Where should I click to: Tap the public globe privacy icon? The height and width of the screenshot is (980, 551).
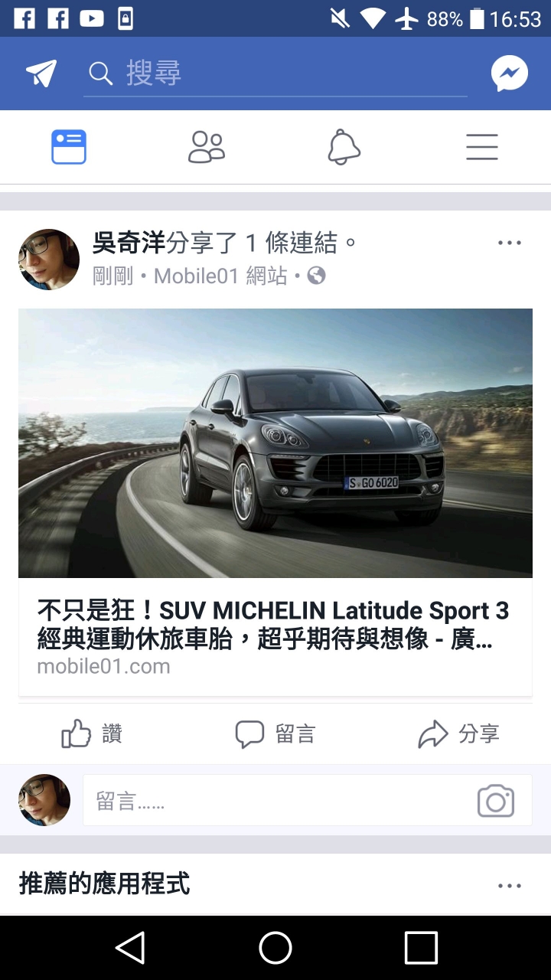click(x=316, y=276)
